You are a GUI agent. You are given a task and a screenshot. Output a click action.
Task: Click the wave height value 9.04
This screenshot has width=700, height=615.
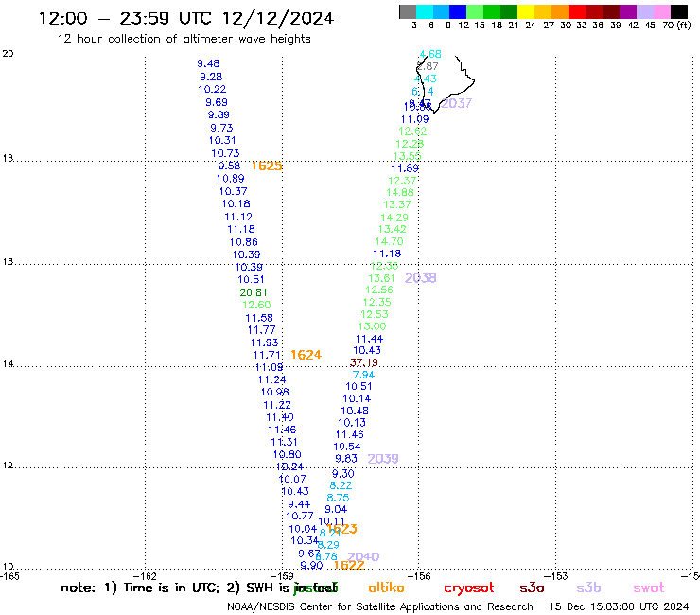pos(336,510)
